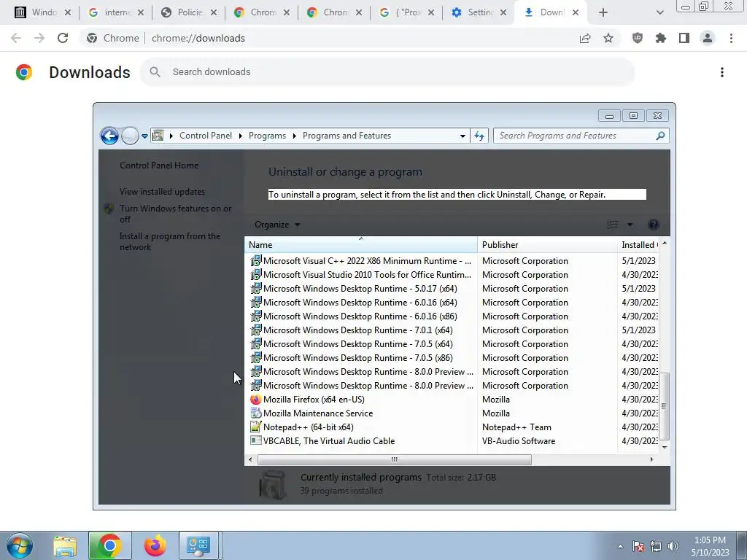Click the Search Programs and Features box
This screenshot has height=560, width=747.
(581, 136)
